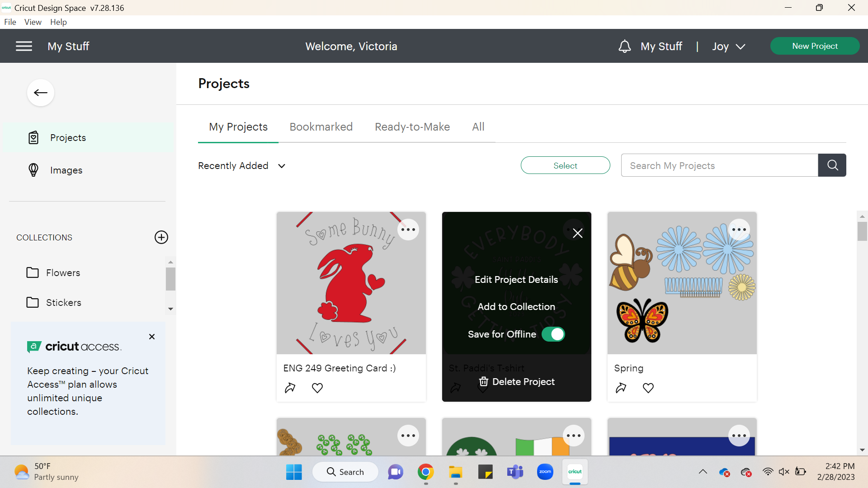Screen dimensions: 868x488
Task: Toggle Save for Offline for St. Paddi's T-shirt
Action: pyautogui.click(x=553, y=334)
